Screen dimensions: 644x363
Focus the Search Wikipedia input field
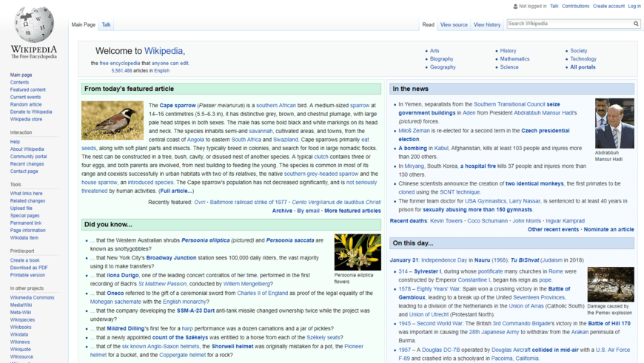coord(569,24)
